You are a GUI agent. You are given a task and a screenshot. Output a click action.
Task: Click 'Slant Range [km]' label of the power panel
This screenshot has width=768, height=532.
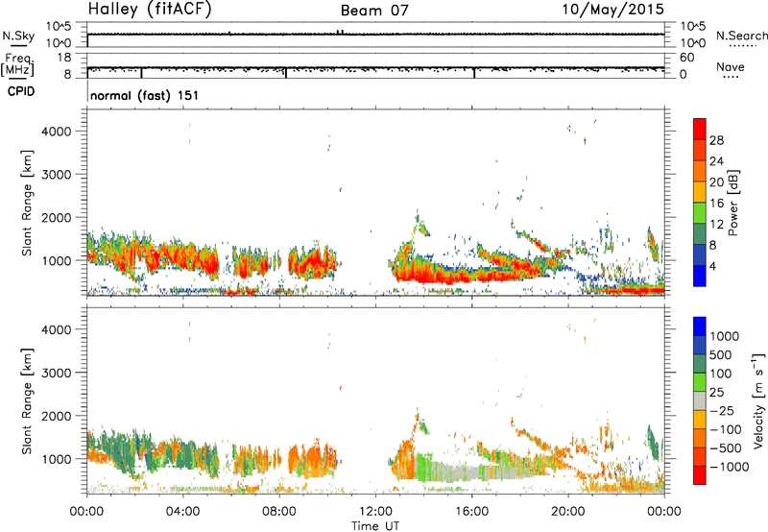26,203
